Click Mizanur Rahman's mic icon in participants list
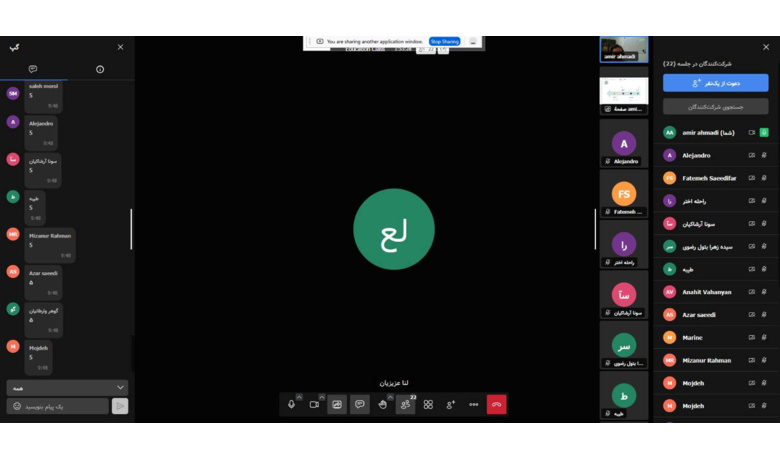This screenshot has height=460, width=780. pyautogui.click(x=764, y=360)
